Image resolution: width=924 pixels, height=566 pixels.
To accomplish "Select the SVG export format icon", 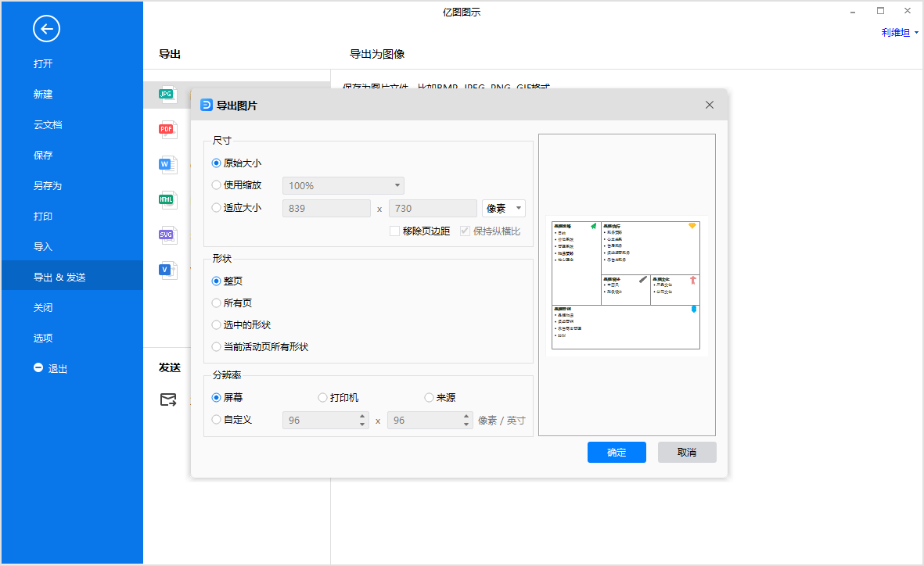I will coord(167,235).
